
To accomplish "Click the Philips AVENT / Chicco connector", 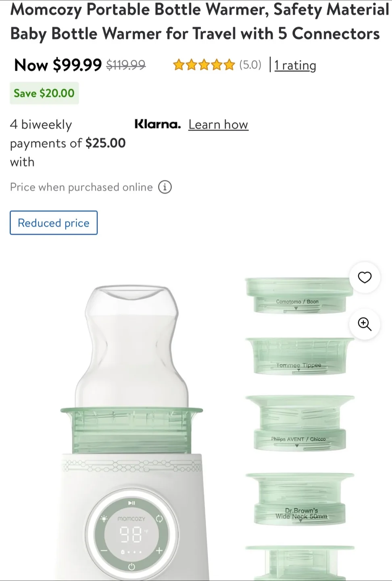I will click(299, 423).
